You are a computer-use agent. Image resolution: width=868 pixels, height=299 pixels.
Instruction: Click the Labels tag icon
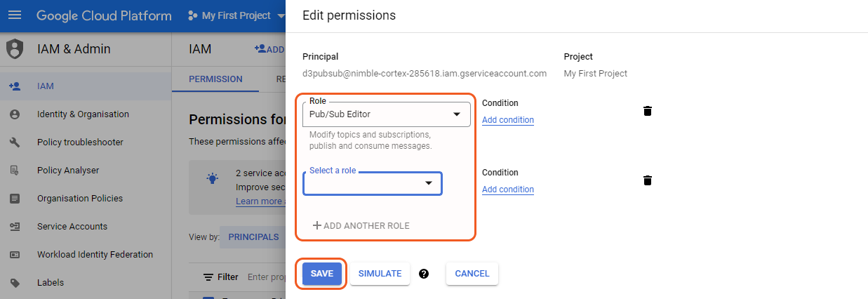coord(15,283)
